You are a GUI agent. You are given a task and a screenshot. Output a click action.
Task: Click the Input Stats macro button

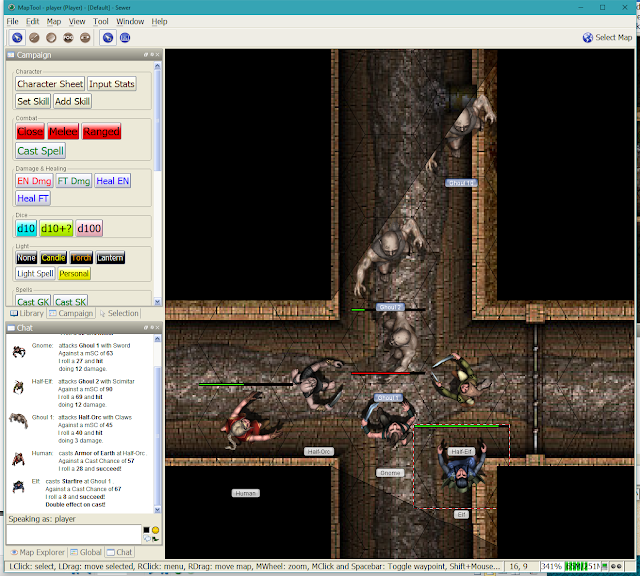[x=111, y=84]
